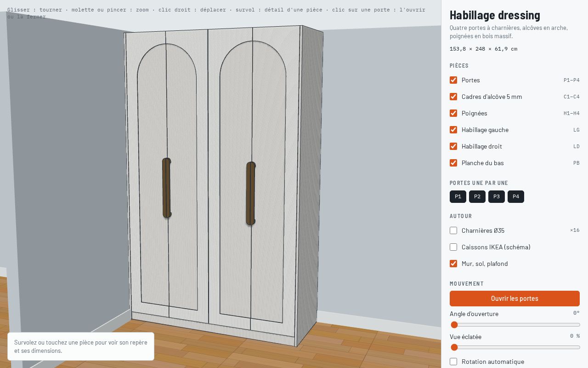Click the Angle d'ouverture slider
The height and width of the screenshot is (368, 588).
coord(514,325)
